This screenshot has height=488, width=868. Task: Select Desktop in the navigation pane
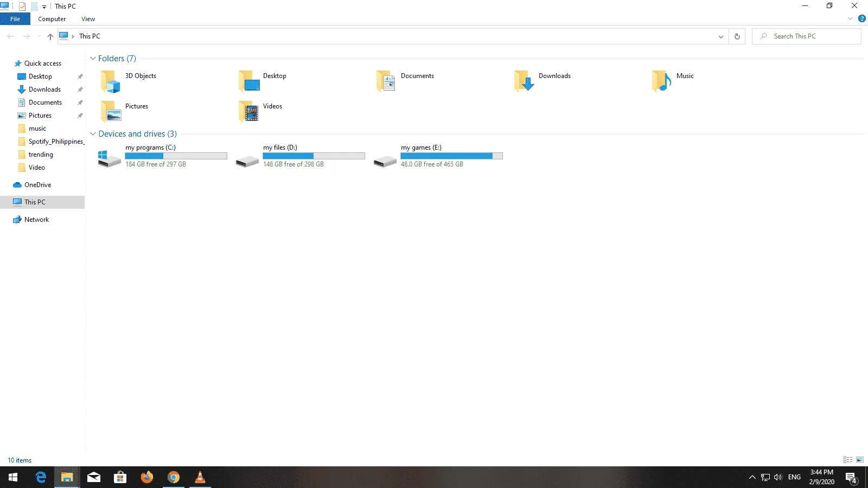(x=41, y=76)
